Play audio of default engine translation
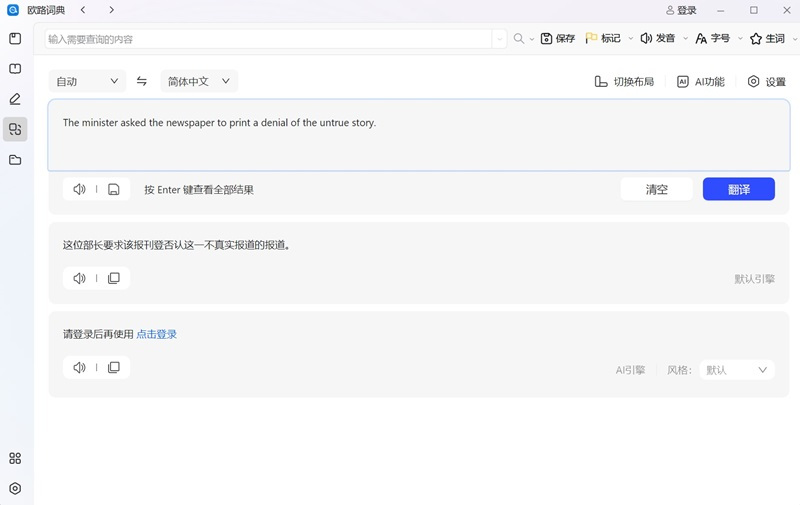 80,278
